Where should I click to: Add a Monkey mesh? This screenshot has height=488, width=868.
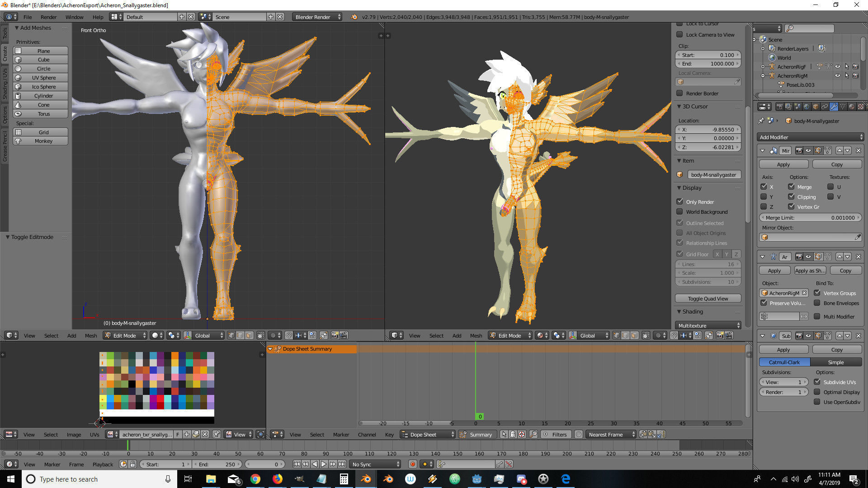(x=41, y=141)
